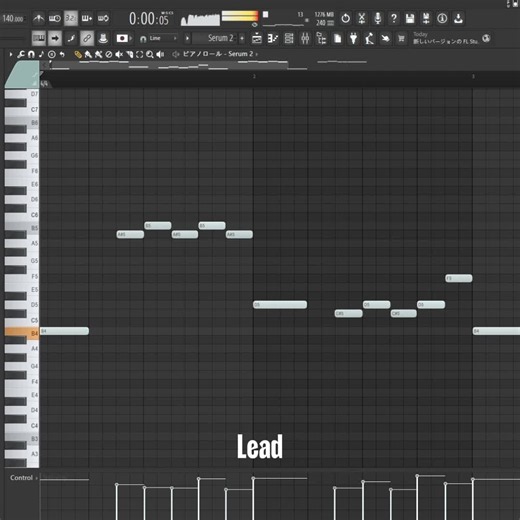The image size is (520, 520).
Task: Select the Delete tool circle-slash icon
Action: 109,54
